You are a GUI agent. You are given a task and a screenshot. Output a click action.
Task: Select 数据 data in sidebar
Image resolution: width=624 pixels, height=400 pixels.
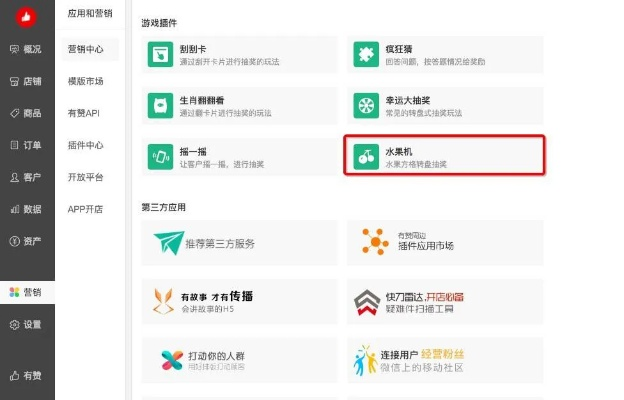(26, 209)
